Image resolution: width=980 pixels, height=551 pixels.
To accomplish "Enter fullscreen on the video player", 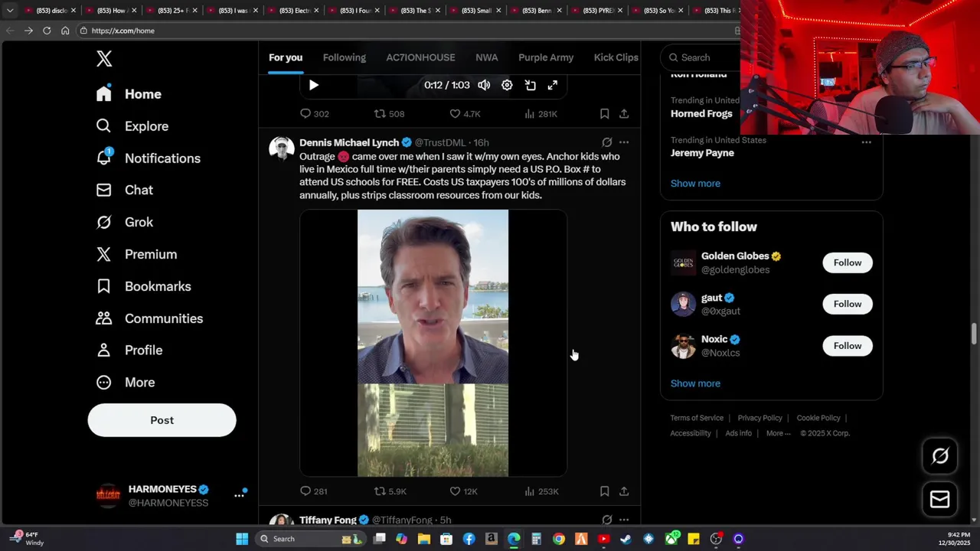I will [x=553, y=85].
